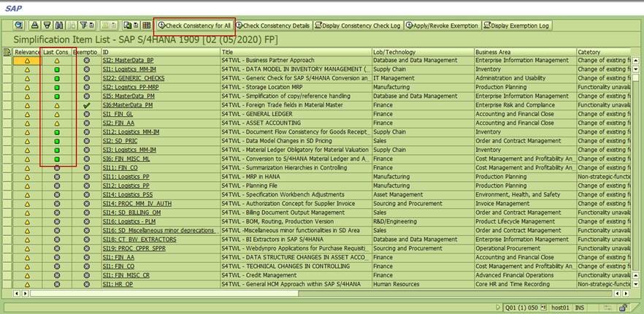The height and width of the screenshot is (314, 644).
Task: Click green consistency status for SI1: Logistics_MM-IM
Action: tap(57, 69)
